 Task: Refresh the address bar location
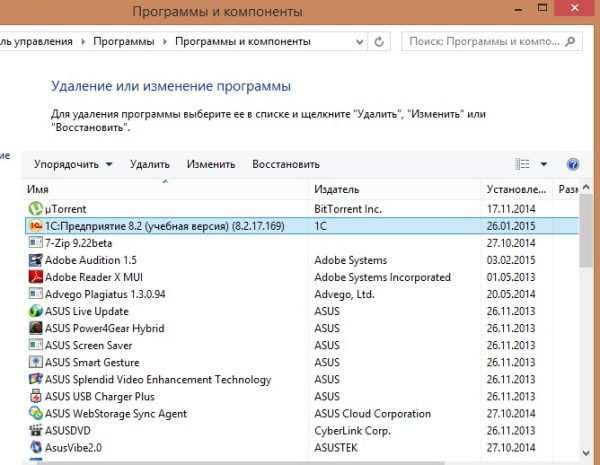380,42
